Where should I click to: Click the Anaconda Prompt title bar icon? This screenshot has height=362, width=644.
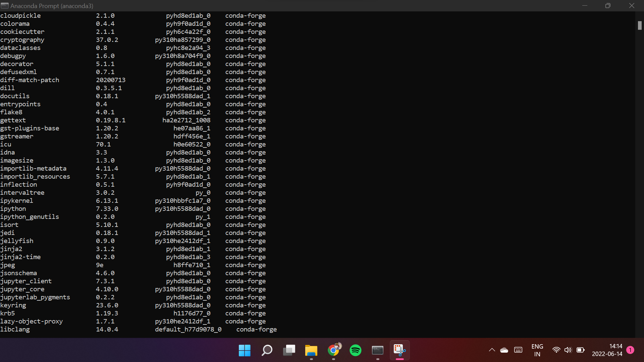(x=4, y=6)
